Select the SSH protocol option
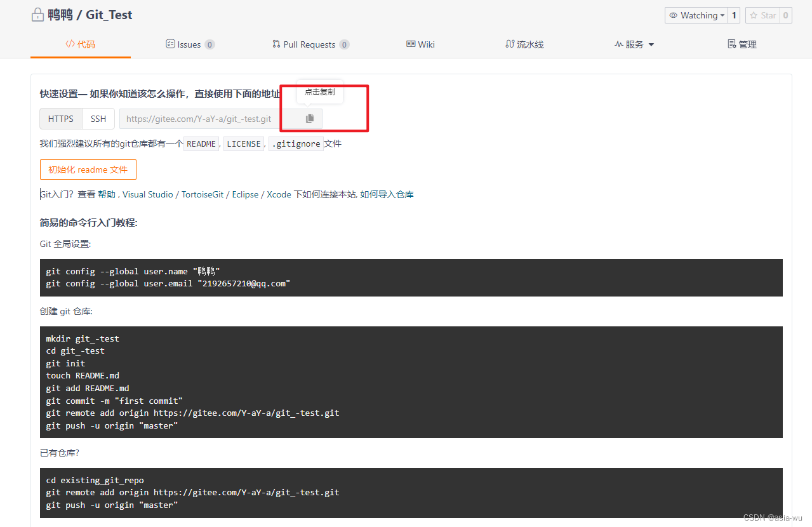The image size is (812, 527). (98, 119)
